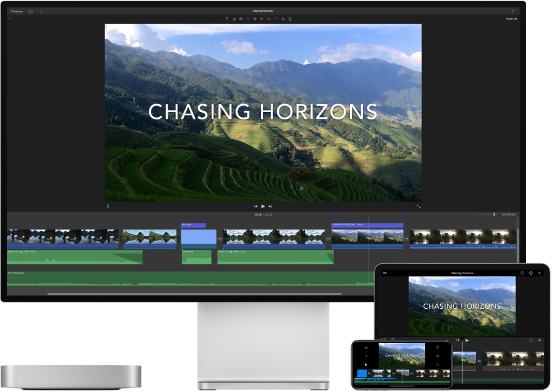Click the Nulstil alle reset button

pos(511,19)
